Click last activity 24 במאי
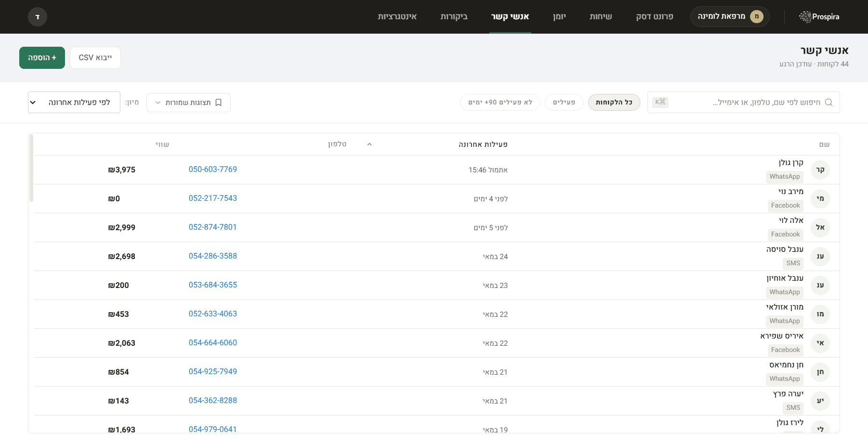 point(495,257)
